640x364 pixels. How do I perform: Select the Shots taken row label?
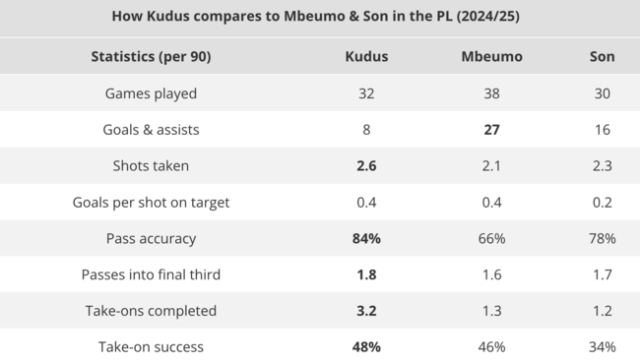click(151, 166)
